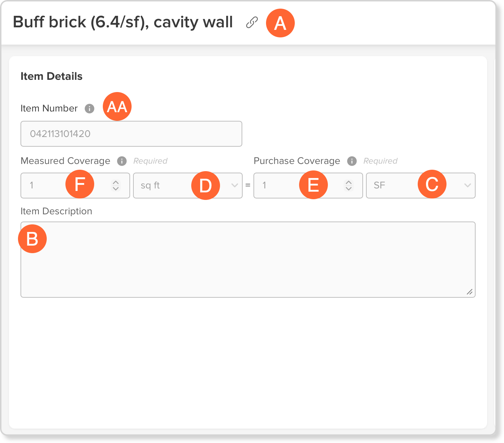This screenshot has height=443, width=504.
Task: Click the Measured Coverage info icon
Action: click(122, 161)
